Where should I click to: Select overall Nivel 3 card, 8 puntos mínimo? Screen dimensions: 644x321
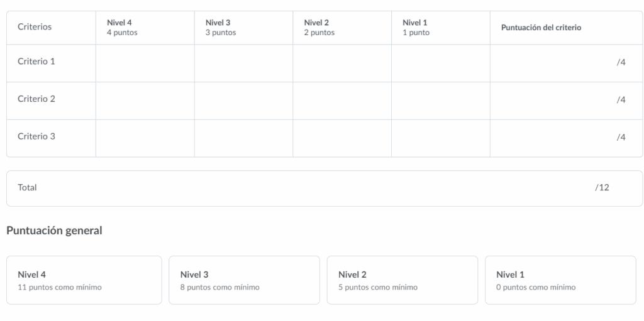tap(244, 280)
